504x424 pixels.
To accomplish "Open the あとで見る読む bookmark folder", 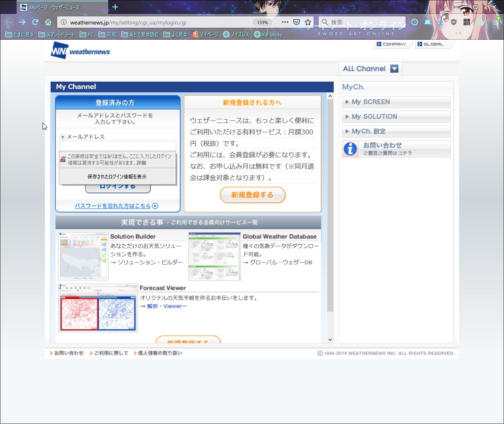I will (140, 34).
